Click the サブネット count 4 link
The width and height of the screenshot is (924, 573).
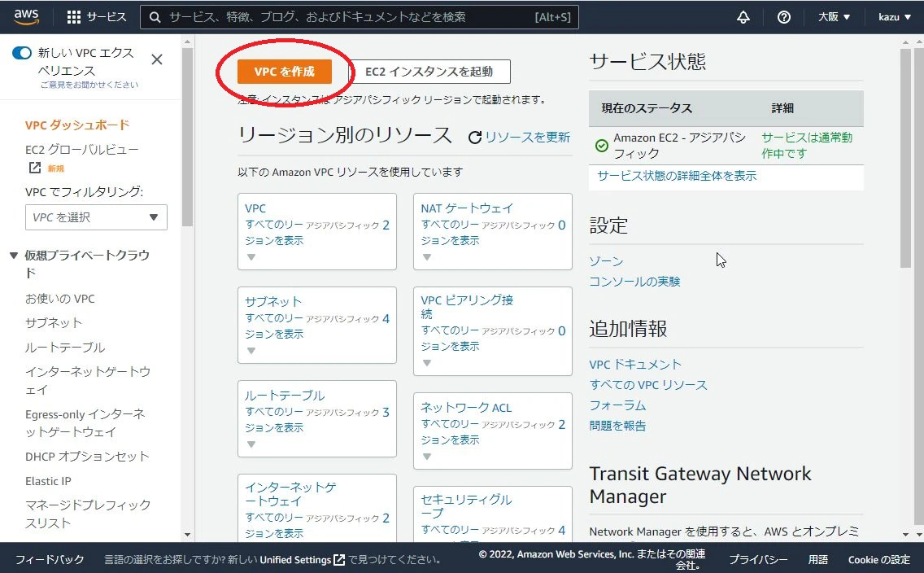[x=386, y=318]
